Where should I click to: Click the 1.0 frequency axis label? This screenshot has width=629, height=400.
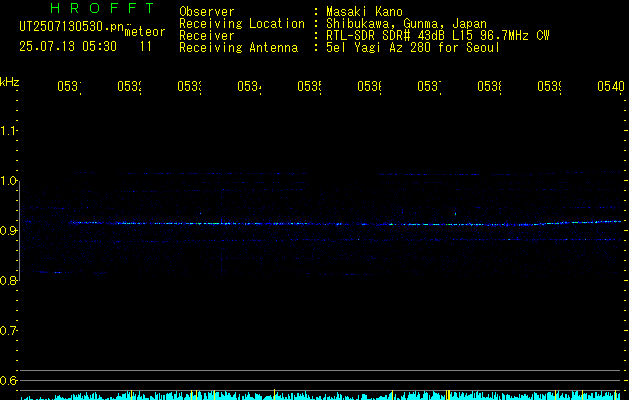(8, 181)
